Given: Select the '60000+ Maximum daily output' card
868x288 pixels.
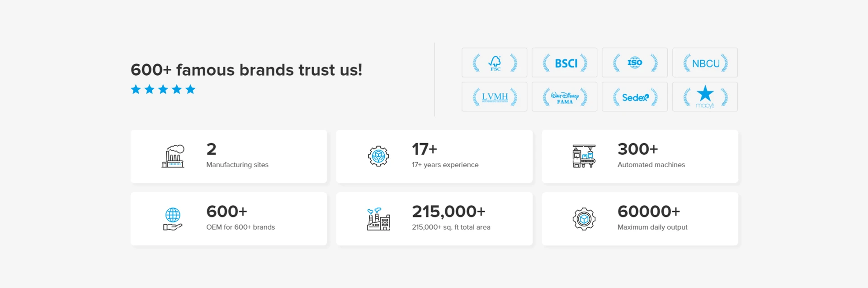Looking at the screenshot, I should 640,219.
